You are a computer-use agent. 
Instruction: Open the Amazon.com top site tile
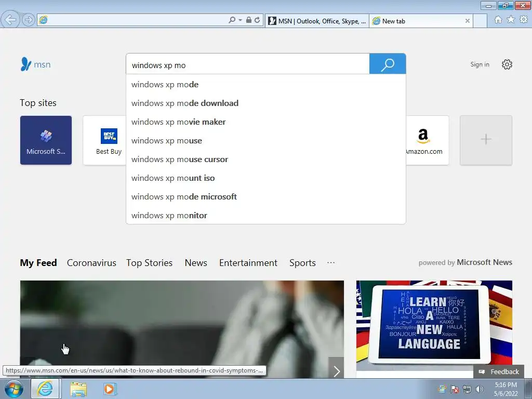(x=427, y=140)
